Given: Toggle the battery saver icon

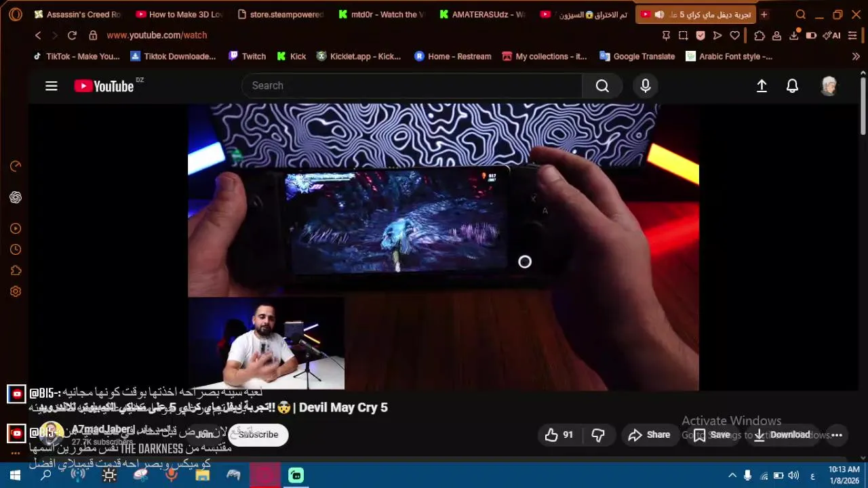Looking at the screenshot, I should 811,35.
